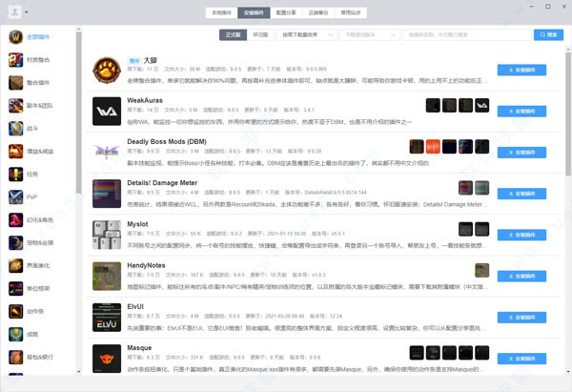Choose the 单位框架 unit frames icon
Screen dimensions: 572x392
[x=15, y=289]
